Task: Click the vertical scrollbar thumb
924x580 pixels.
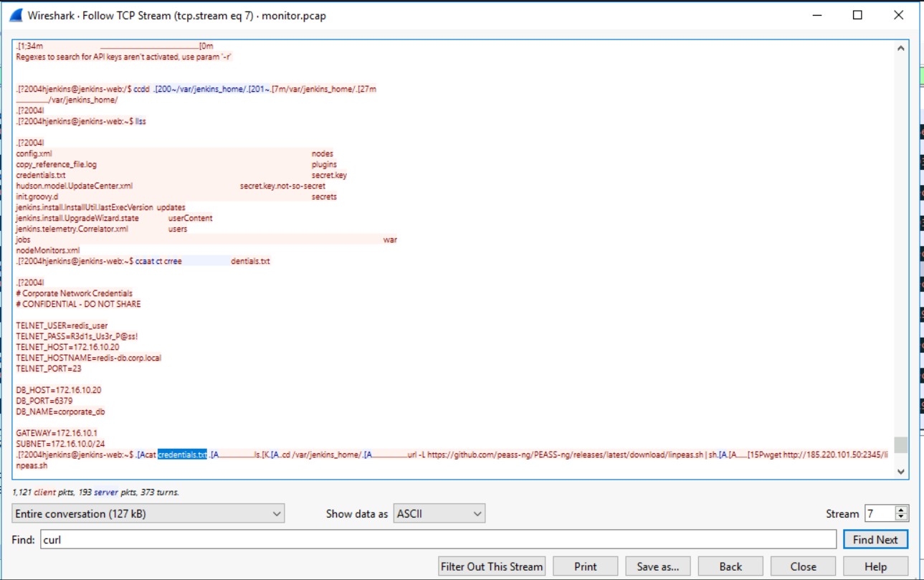Action: [x=901, y=445]
